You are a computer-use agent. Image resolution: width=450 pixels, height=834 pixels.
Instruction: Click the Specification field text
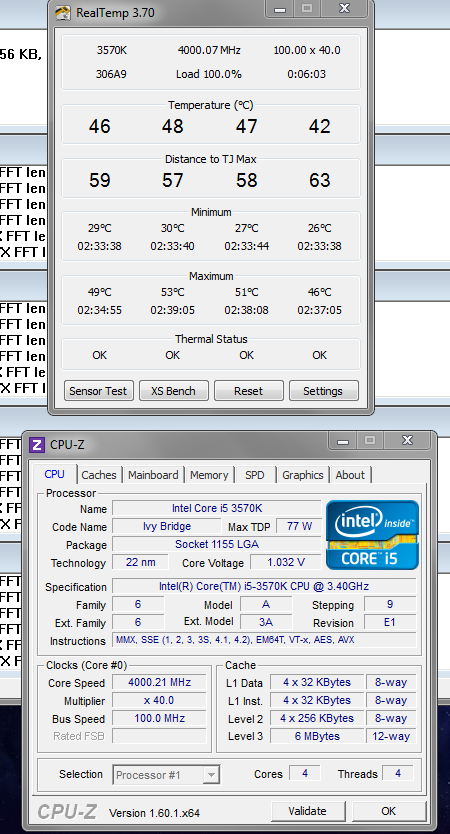[264, 586]
